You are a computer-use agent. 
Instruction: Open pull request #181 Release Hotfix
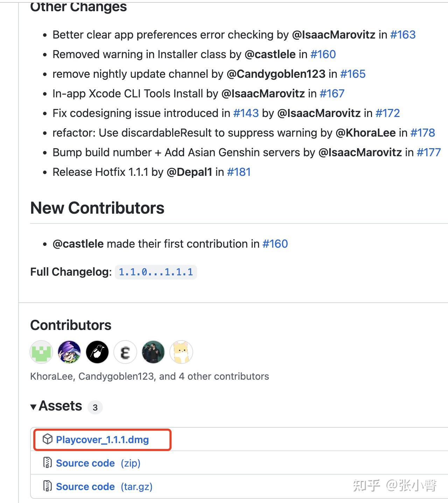coord(239,172)
